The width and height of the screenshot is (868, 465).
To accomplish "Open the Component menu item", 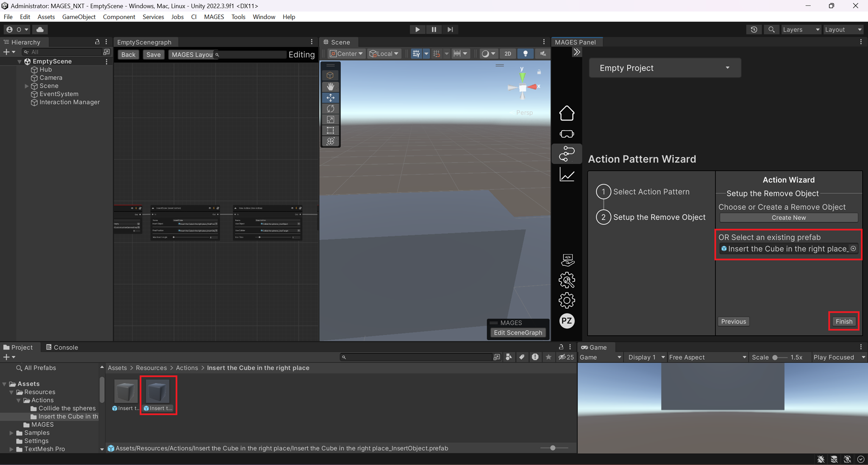I will point(119,17).
